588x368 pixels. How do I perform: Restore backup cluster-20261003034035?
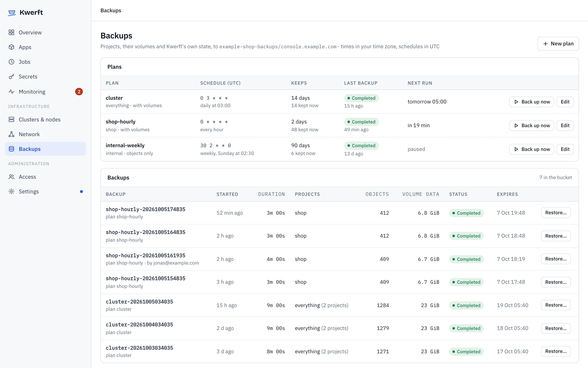[x=556, y=351]
